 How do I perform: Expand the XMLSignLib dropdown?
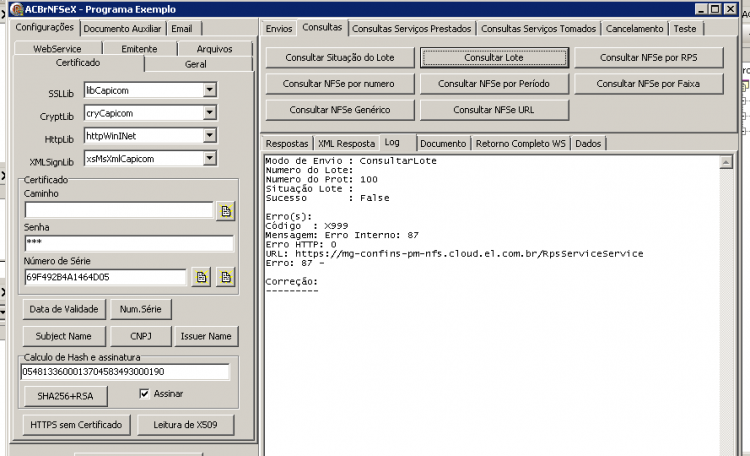[210, 158]
